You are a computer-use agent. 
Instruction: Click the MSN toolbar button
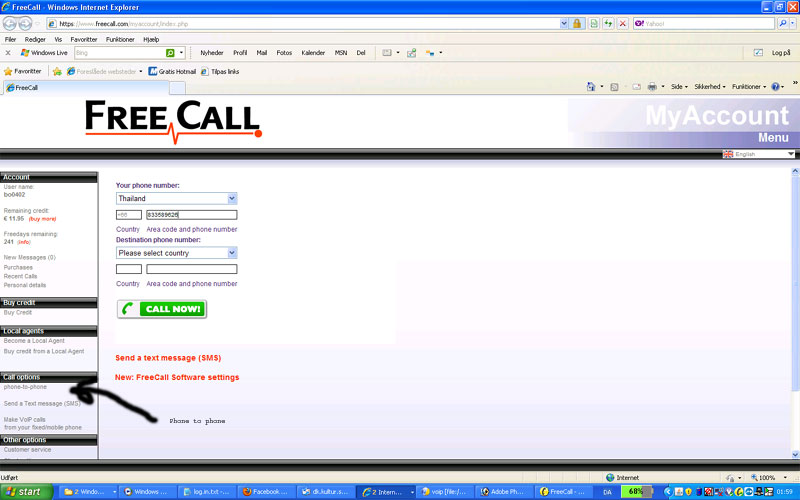[341, 53]
